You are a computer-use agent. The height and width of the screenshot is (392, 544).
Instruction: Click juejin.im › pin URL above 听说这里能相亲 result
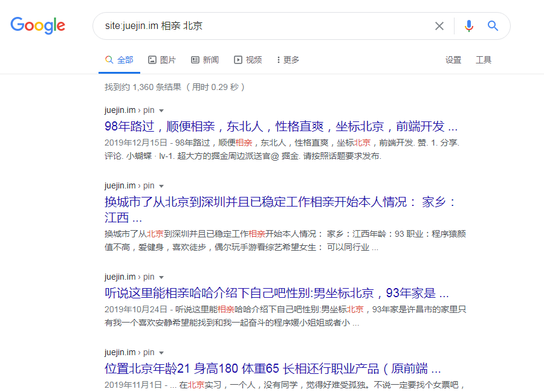click(x=129, y=277)
